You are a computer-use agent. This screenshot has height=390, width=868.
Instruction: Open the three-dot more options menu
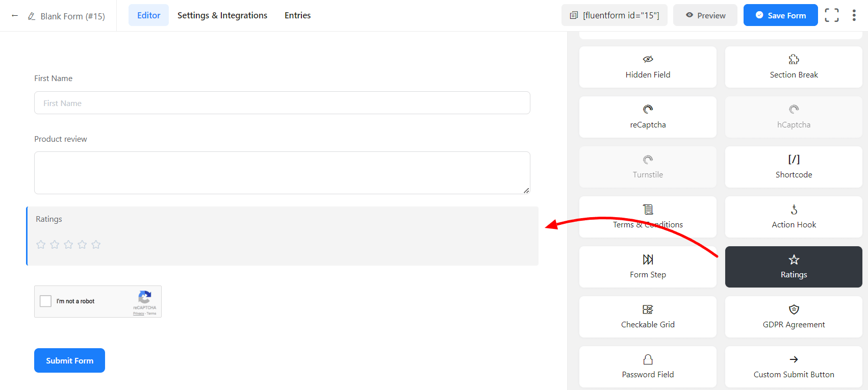(854, 15)
